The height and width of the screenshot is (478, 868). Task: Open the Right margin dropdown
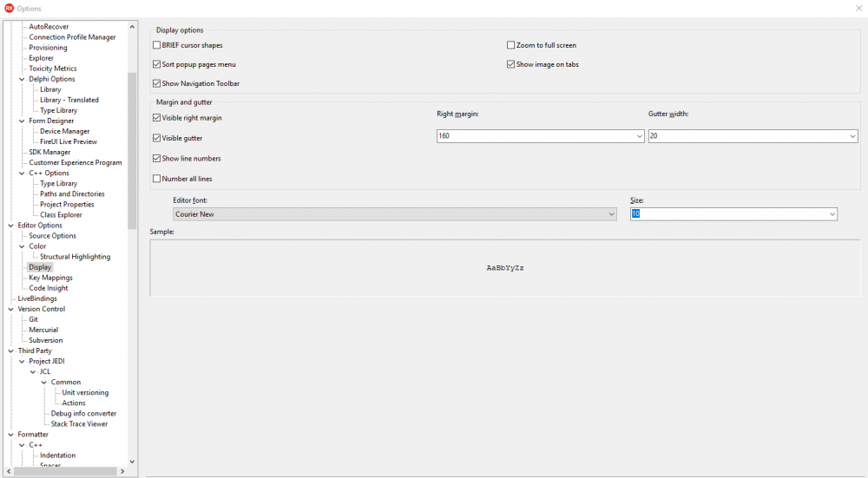pos(640,136)
